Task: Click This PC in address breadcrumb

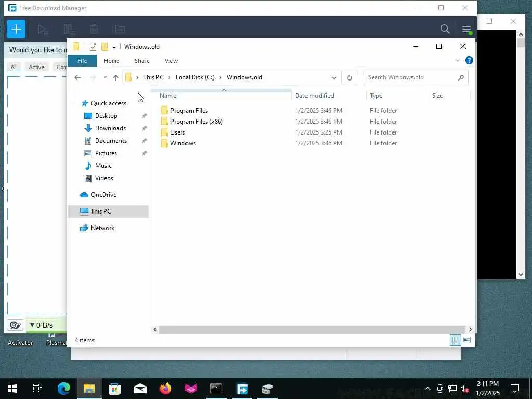Action: pyautogui.click(x=153, y=77)
